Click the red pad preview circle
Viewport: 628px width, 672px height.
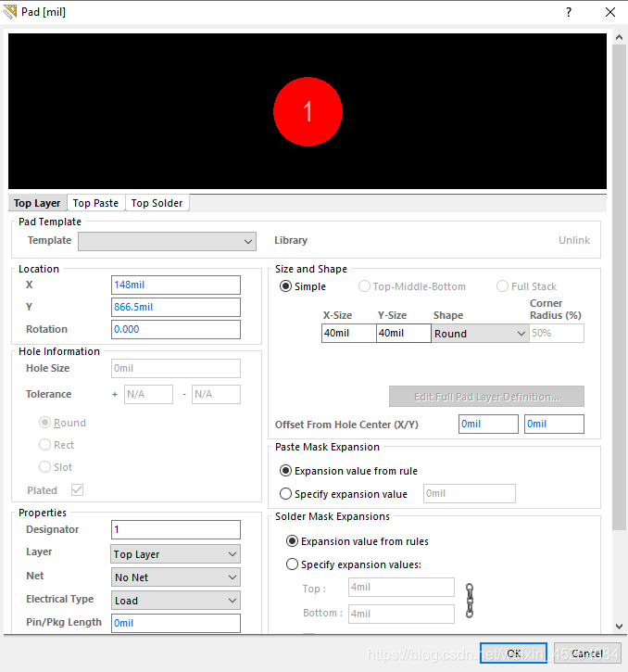[308, 111]
